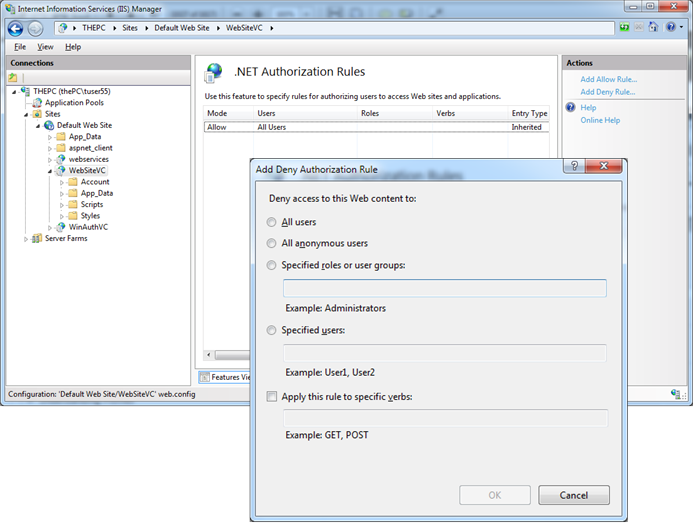Click the Mode column header

coord(228,113)
